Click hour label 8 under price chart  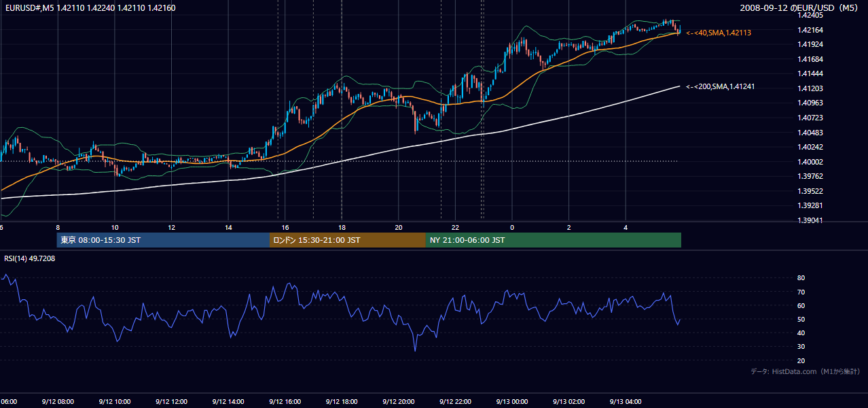pyautogui.click(x=58, y=228)
